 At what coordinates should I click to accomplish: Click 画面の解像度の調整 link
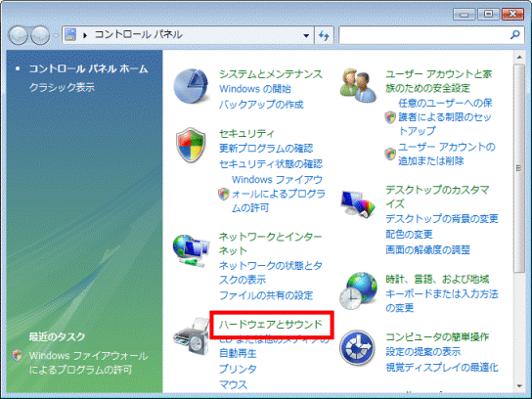point(427,250)
